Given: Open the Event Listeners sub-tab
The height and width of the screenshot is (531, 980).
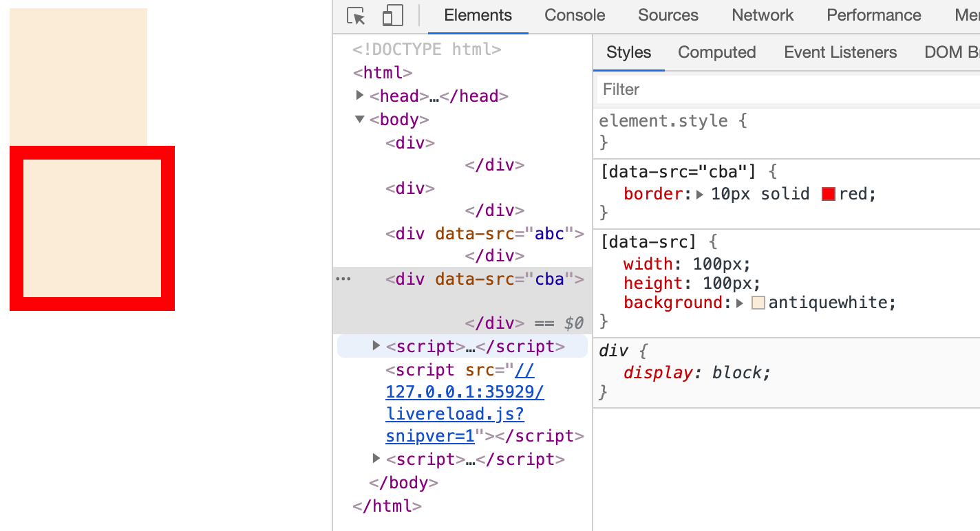Looking at the screenshot, I should coord(840,52).
